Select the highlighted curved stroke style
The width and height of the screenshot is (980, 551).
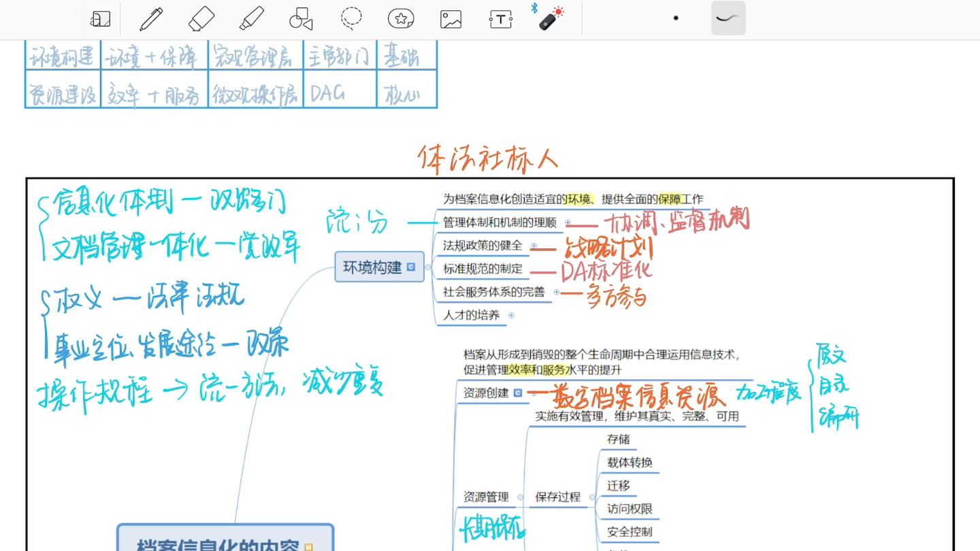pos(728,18)
